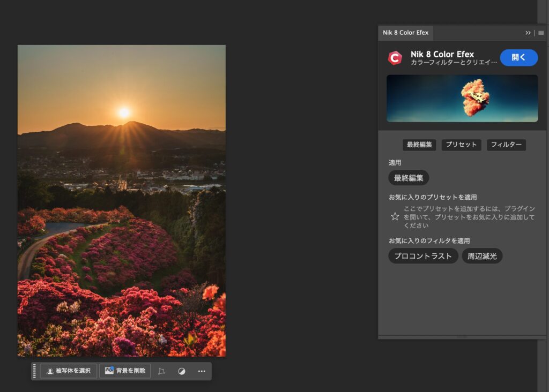Apply the プロコントラスト filter

[423, 256]
